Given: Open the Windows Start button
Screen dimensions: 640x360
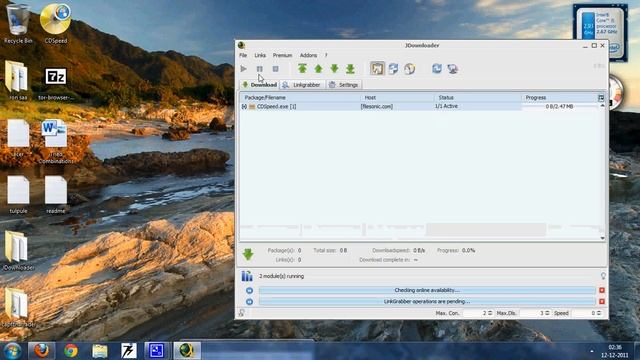Looking at the screenshot, I should pos(12,351).
